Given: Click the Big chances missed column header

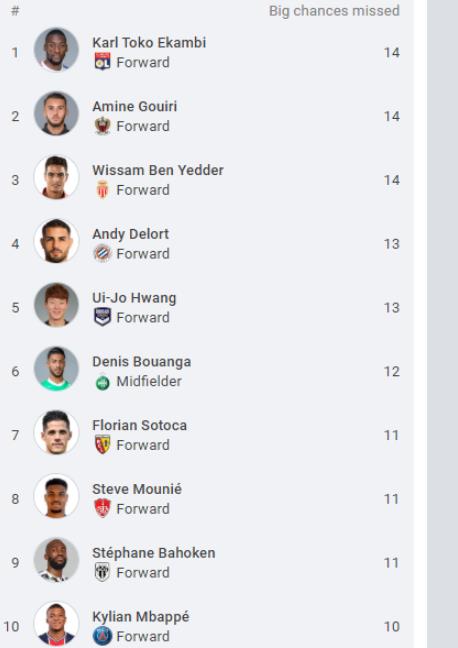Looking at the screenshot, I should click(334, 11).
